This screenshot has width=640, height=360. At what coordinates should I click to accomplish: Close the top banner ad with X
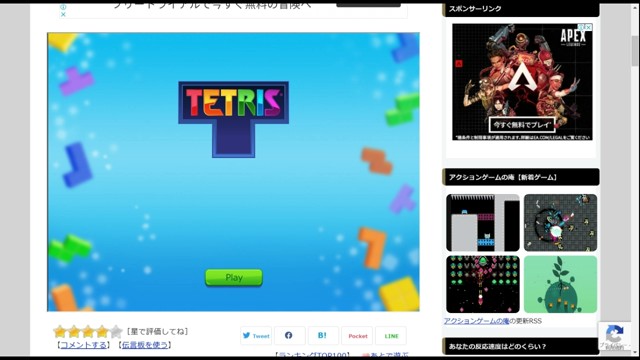pos(63,14)
